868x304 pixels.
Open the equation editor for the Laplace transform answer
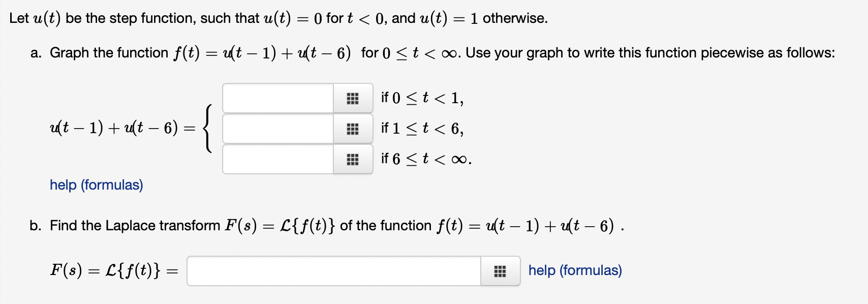[x=501, y=272]
